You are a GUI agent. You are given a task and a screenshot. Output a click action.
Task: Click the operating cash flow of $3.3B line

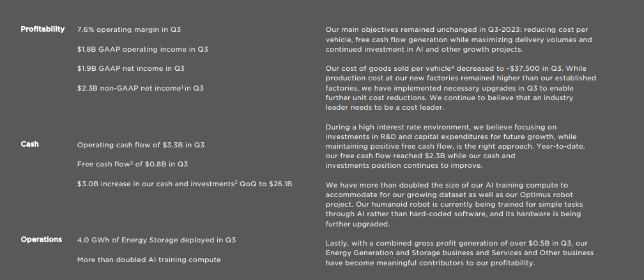click(x=141, y=145)
